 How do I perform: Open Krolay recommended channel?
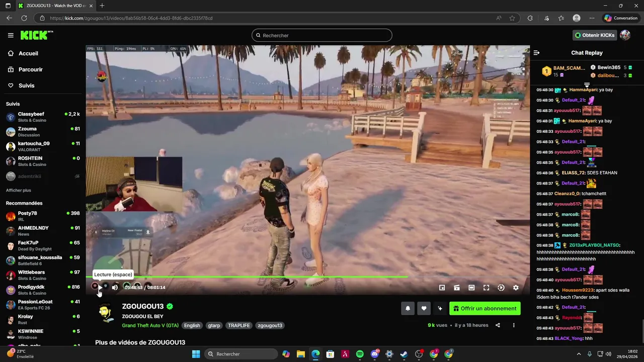pyautogui.click(x=43, y=319)
